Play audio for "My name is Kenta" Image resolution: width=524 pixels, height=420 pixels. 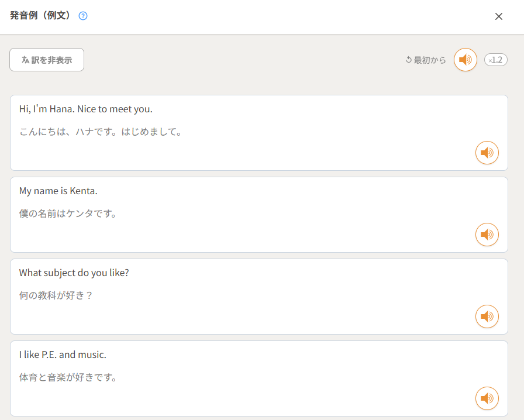[487, 235]
